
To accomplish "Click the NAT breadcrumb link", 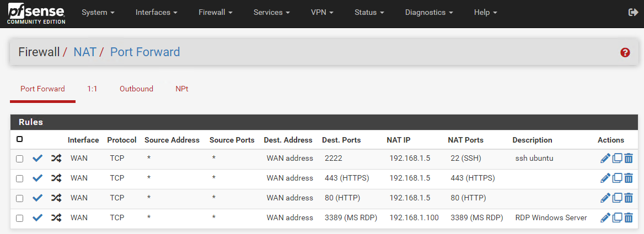I will (x=85, y=52).
